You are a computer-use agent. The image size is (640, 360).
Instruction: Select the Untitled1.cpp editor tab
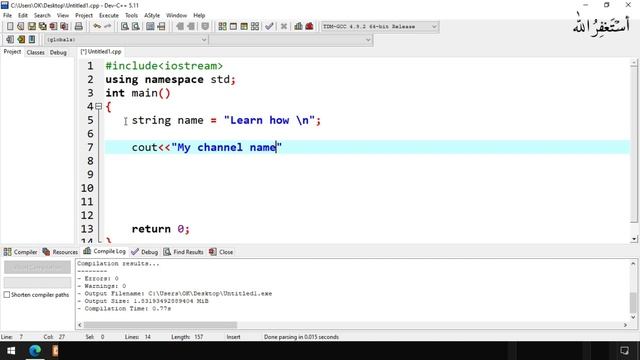point(101,52)
